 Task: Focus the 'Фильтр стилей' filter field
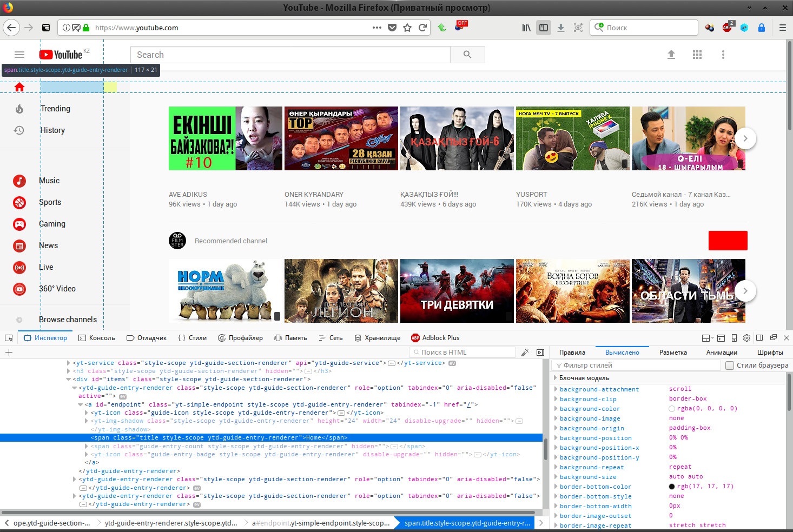coord(637,365)
